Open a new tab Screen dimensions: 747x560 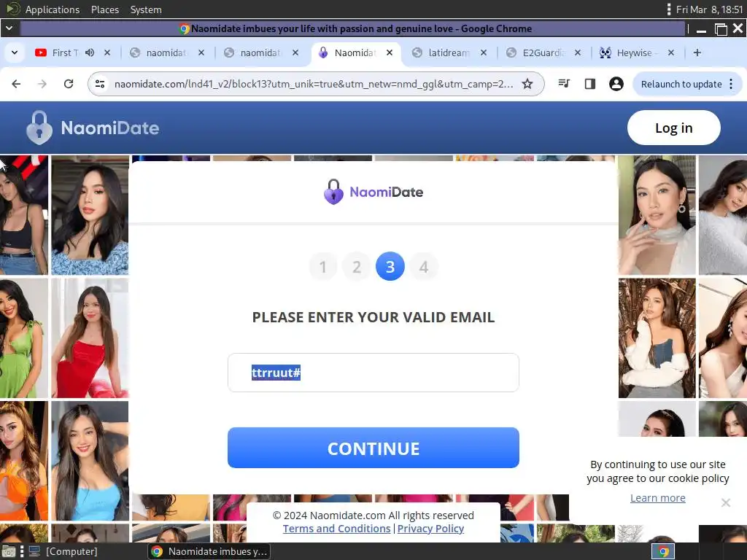[697, 52]
